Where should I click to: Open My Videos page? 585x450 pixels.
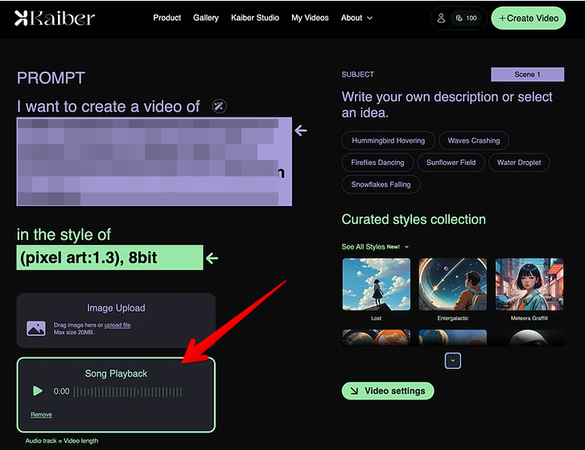tap(310, 18)
